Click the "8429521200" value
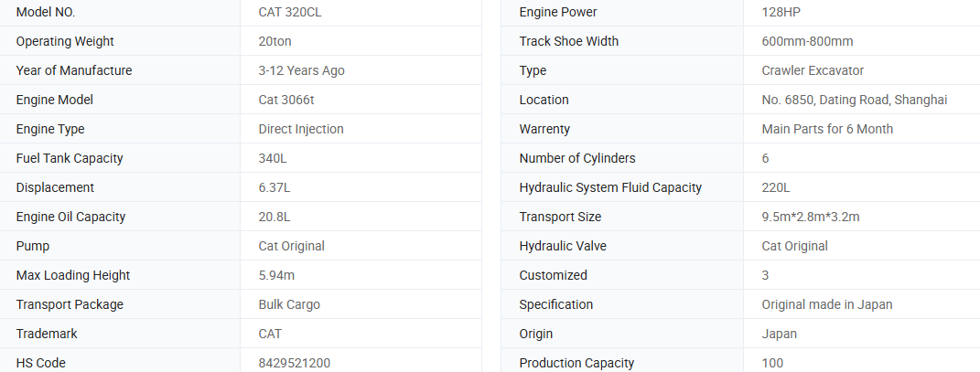Image resolution: width=980 pixels, height=372 pixels. coord(295,363)
